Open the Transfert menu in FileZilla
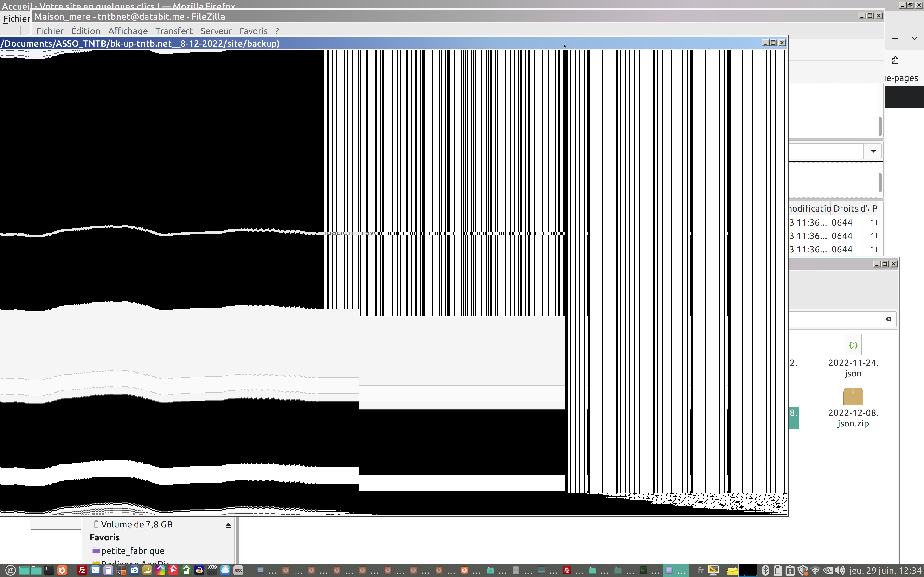 174,31
